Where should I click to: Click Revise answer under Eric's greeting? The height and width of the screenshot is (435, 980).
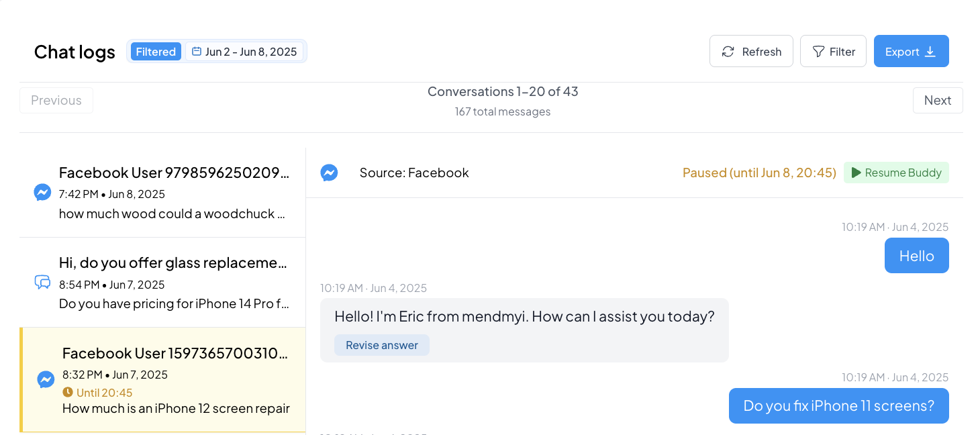[381, 345]
